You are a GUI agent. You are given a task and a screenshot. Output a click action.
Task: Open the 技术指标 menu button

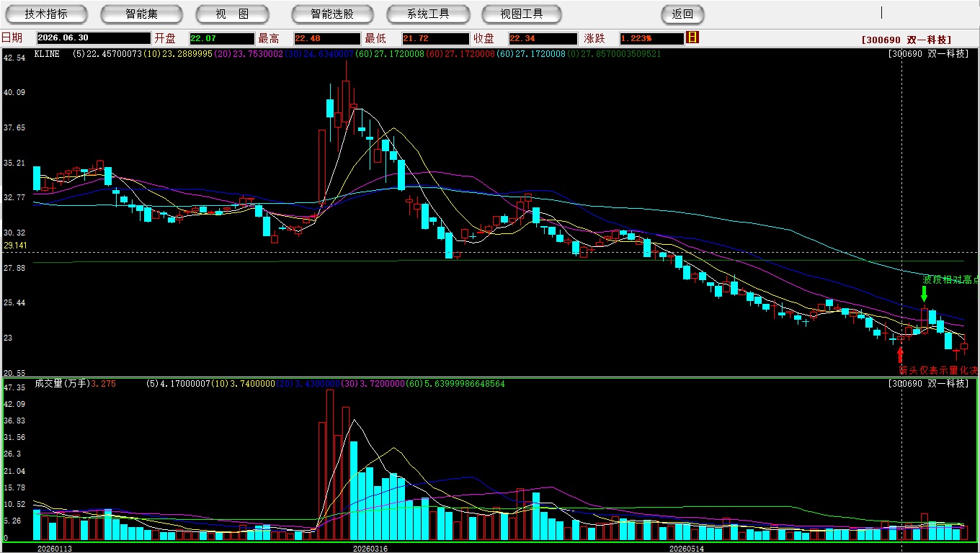tap(46, 14)
